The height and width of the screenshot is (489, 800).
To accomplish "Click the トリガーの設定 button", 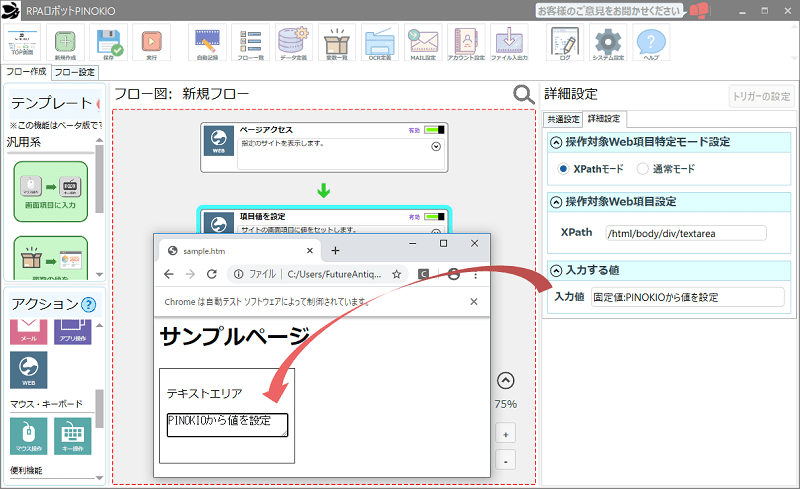I will pos(761,96).
